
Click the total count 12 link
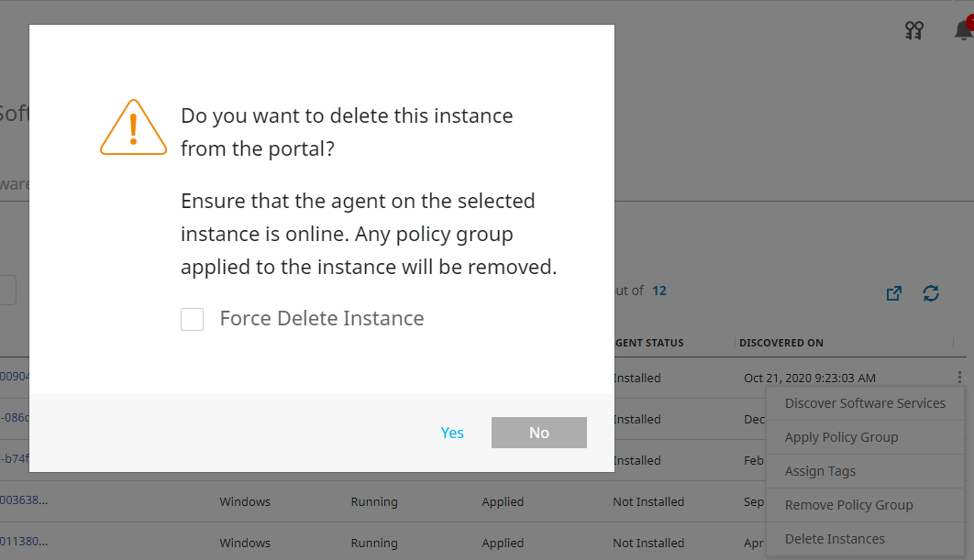tap(659, 291)
